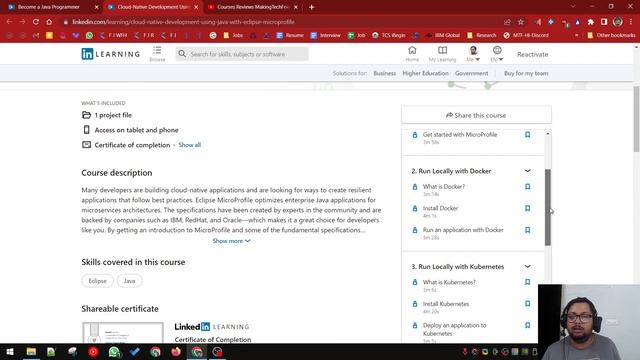Viewport: 640px width, 360px height.
Task: Focus the 'Search for skills' input
Action: (242, 54)
